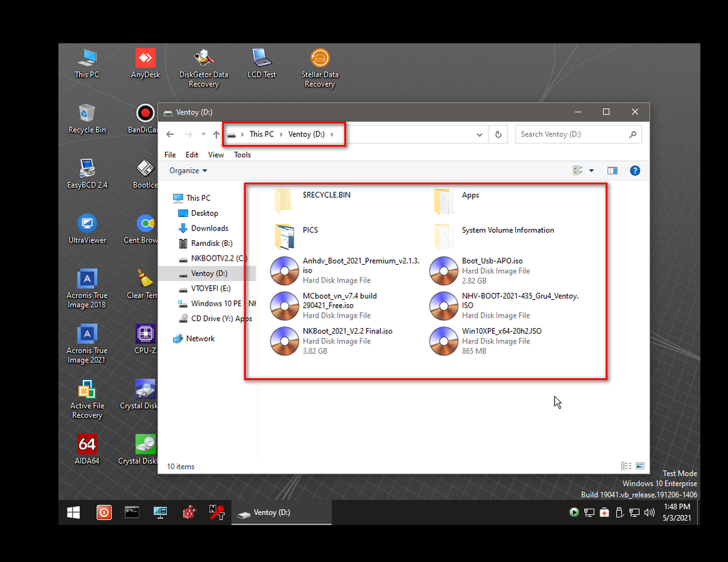Image resolution: width=728 pixels, height=562 pixels.
Task: Open AIDA64 desktop shortcut
Action: (x=87, y=450)
